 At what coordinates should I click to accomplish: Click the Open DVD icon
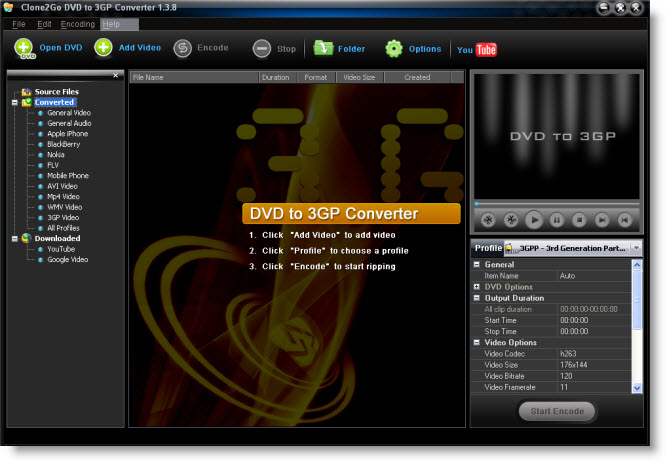click(x=24, y=48)
